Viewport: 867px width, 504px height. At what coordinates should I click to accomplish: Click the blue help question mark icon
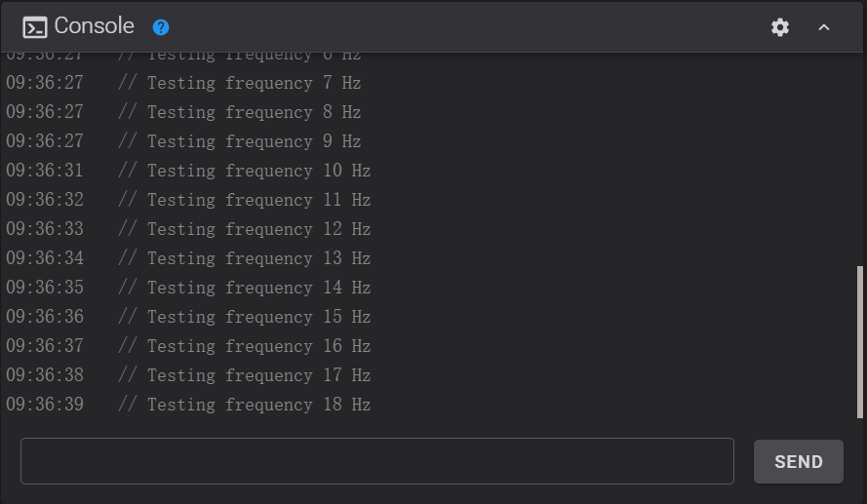(x=161, y=27)
